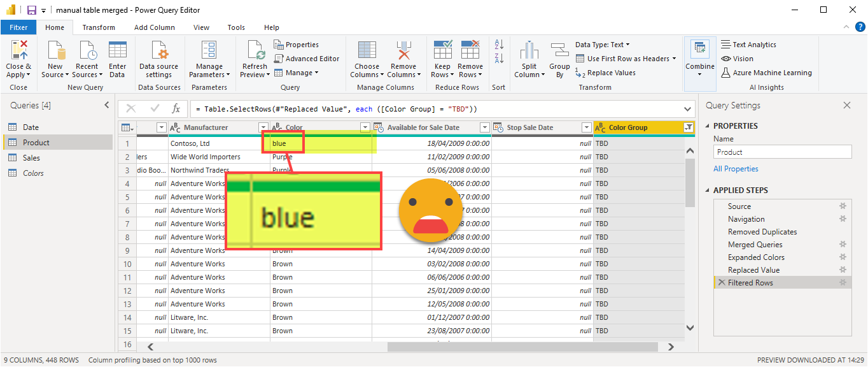Collapse the Queries pane
This screenshot has width=868, height=367.
click(106, 106)
